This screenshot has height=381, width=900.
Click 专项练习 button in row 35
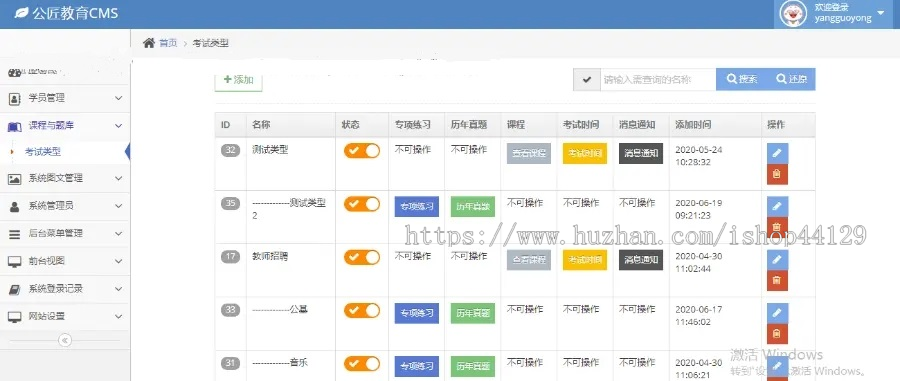pos(417,207)
